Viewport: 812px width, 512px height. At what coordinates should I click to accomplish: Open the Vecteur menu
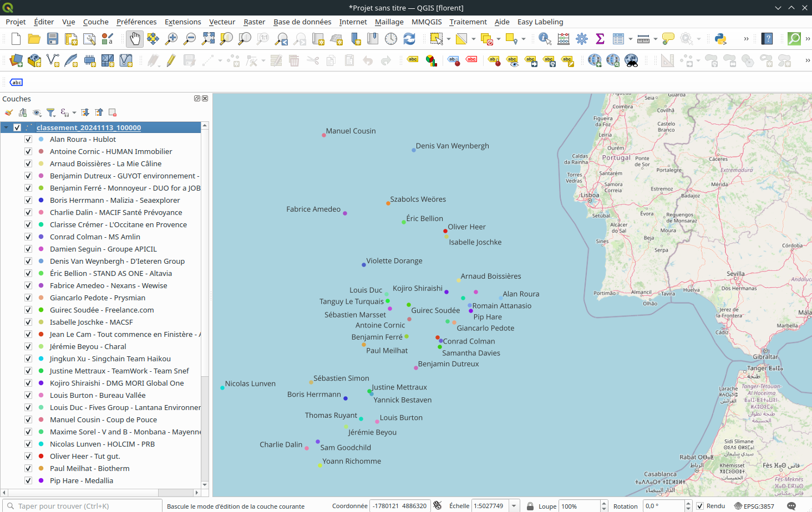point(222,22)
